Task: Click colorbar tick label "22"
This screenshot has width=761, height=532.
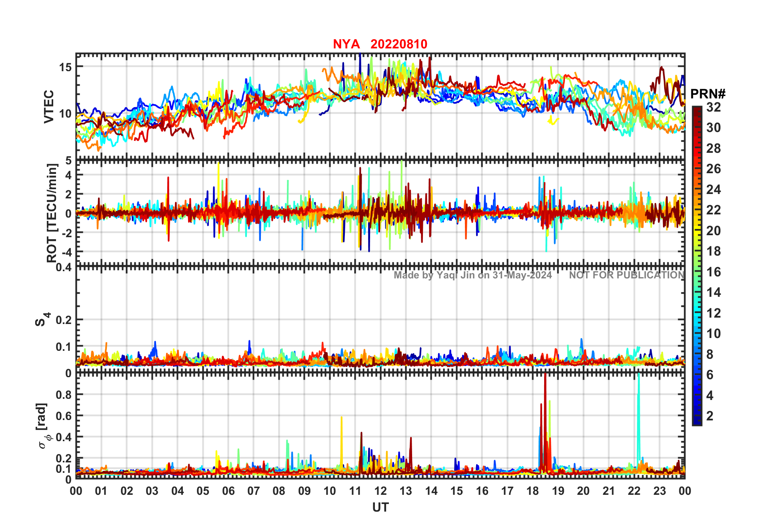Action: tap(713, 210)
